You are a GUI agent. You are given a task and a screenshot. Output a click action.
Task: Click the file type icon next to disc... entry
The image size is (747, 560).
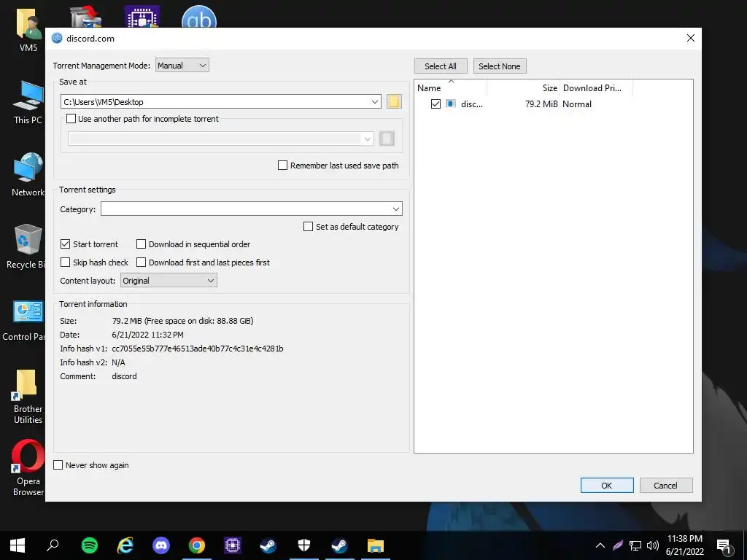pos(451,104)
